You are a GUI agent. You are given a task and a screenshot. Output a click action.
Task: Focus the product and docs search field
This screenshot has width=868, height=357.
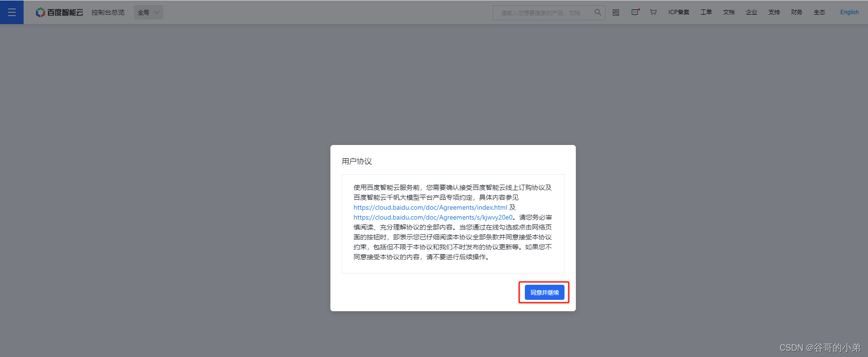tap(543, 13)
